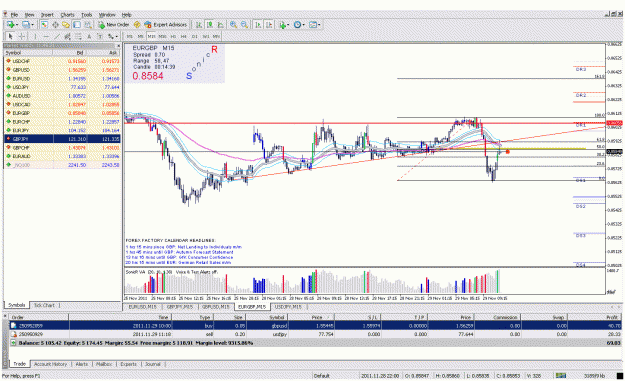The width and height of the screenshot is (625, 381).
Task: Toggle the Market Watch window icon
Action: [x=44, y=25]
